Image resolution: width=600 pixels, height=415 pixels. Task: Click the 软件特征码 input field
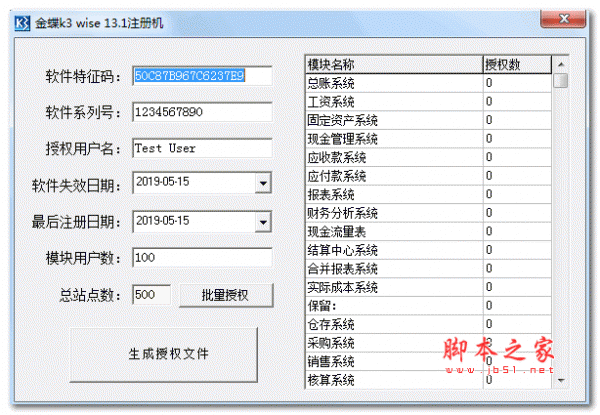coord(202,76)
